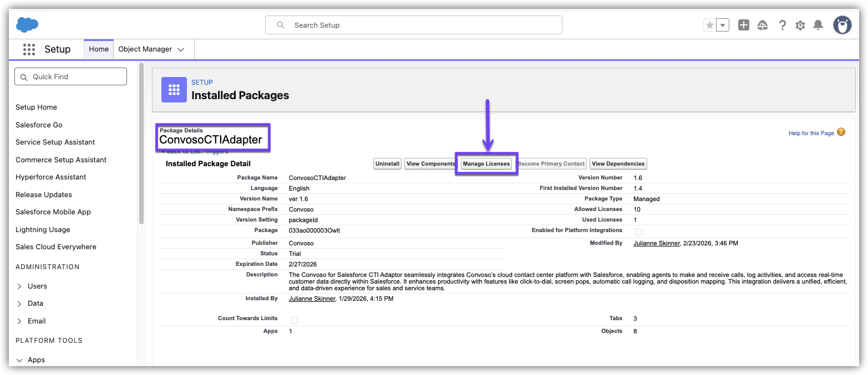Image resolution: width=868 pixels, height=375 pixels.
Task: Expand the Data section in sidebar
Action: [x=19, y=304]
